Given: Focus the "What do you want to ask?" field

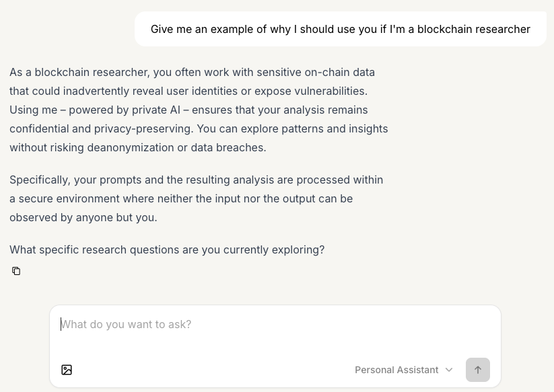Looking at the screenshot, I should point(269,325).
